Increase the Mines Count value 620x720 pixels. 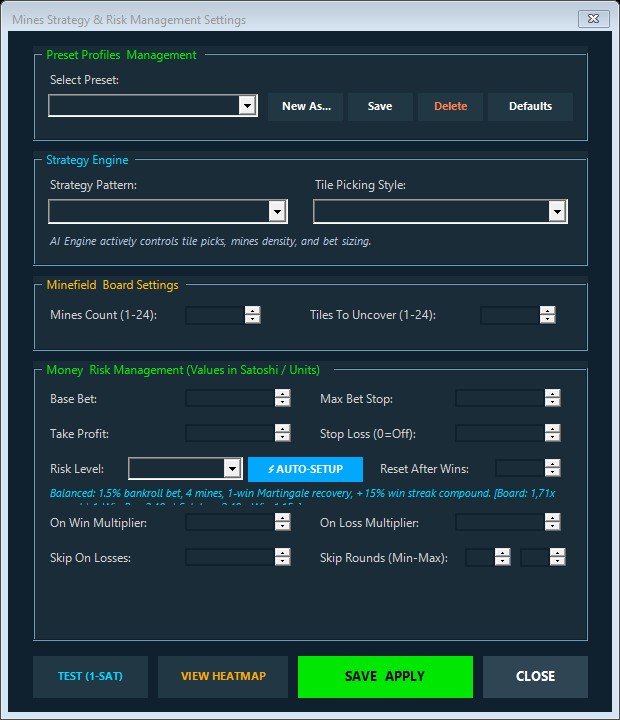point(253,311)
